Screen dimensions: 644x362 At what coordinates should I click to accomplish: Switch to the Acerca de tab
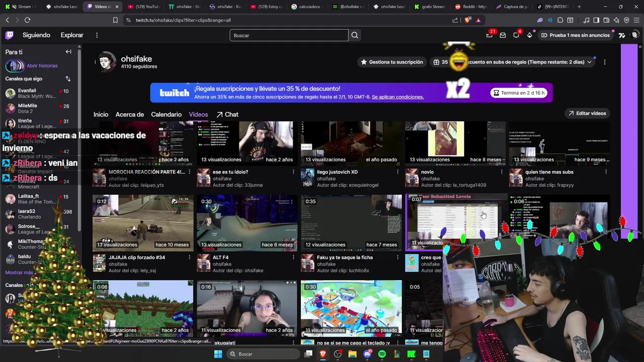pyautogui.click(x=130, y=115)
